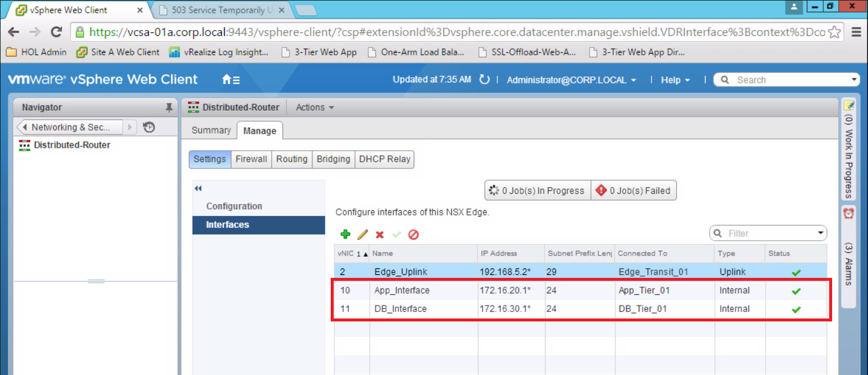The height and width of the screenshot is (375, 868).
Task: Go back in browser history
Action: tap(14, 32)
